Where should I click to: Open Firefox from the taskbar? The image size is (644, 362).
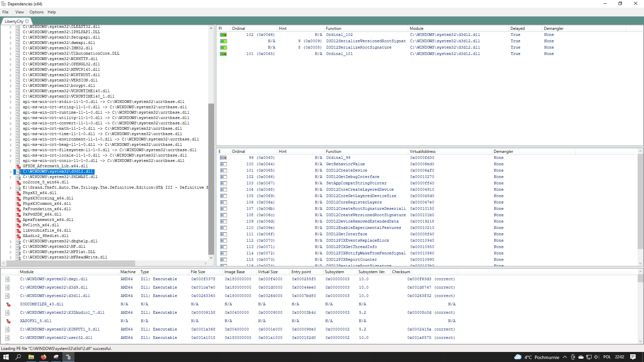pyautogui.click(x=43, y=357)
